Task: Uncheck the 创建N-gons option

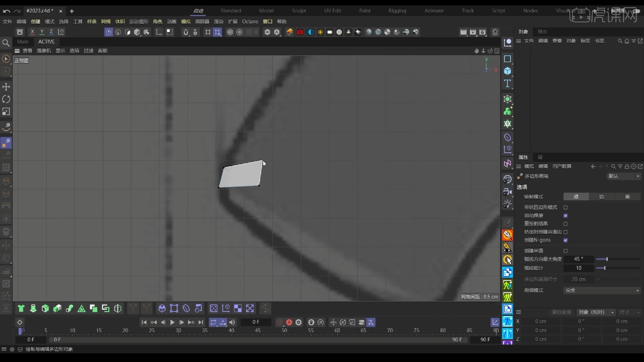Action: (x=567, y=240)
